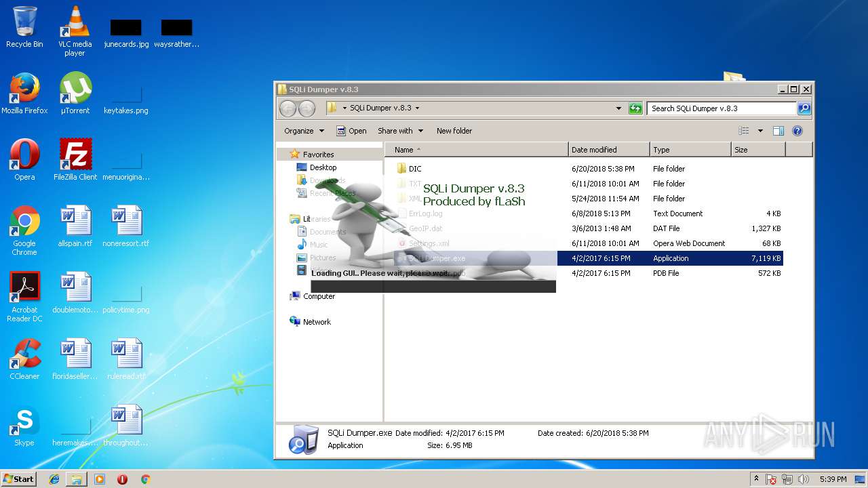Image resolution: width=868 pixels, height=488 pixels.
Task: Open Windows Media Player taskbar icon
Action: (100, 479)
